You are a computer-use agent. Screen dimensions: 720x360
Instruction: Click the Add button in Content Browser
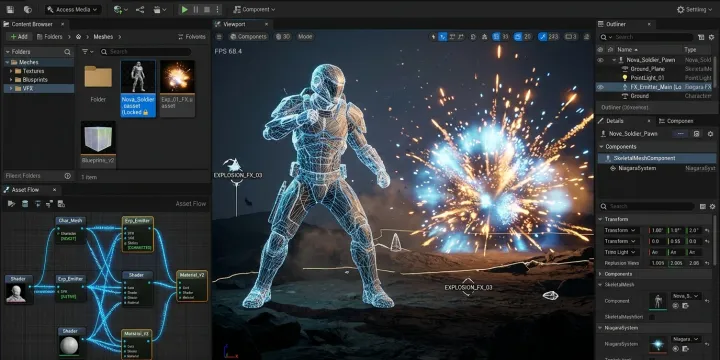tap(19, 37)
